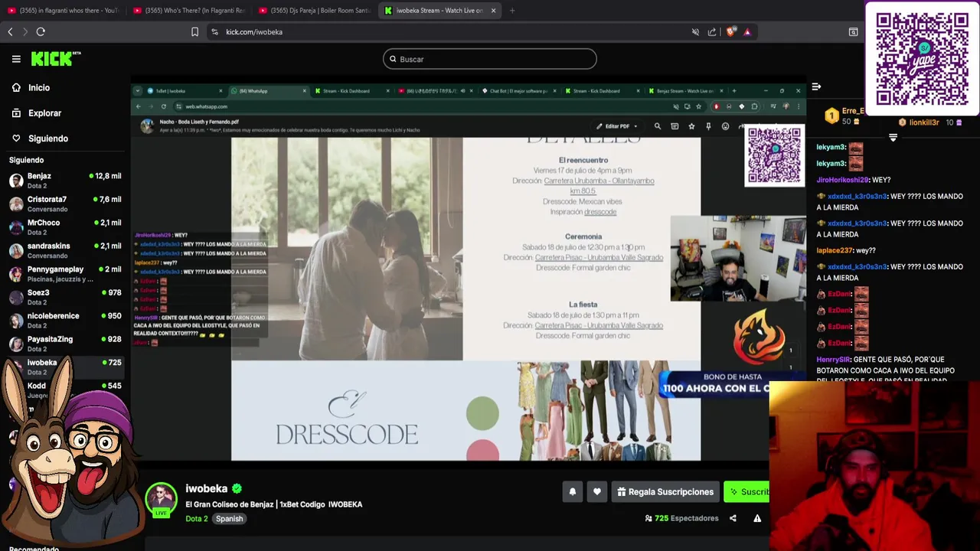Click the stream title 'El Gran Coliseo de Benjaz'
This screenshot has width=980, height=551.
click(x=273, y=504)
